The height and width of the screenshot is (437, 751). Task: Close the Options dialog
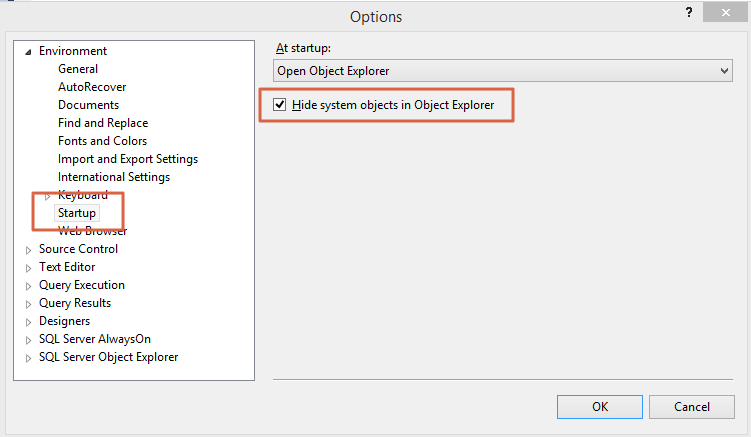pyautogui.click(x=725, y=12)
